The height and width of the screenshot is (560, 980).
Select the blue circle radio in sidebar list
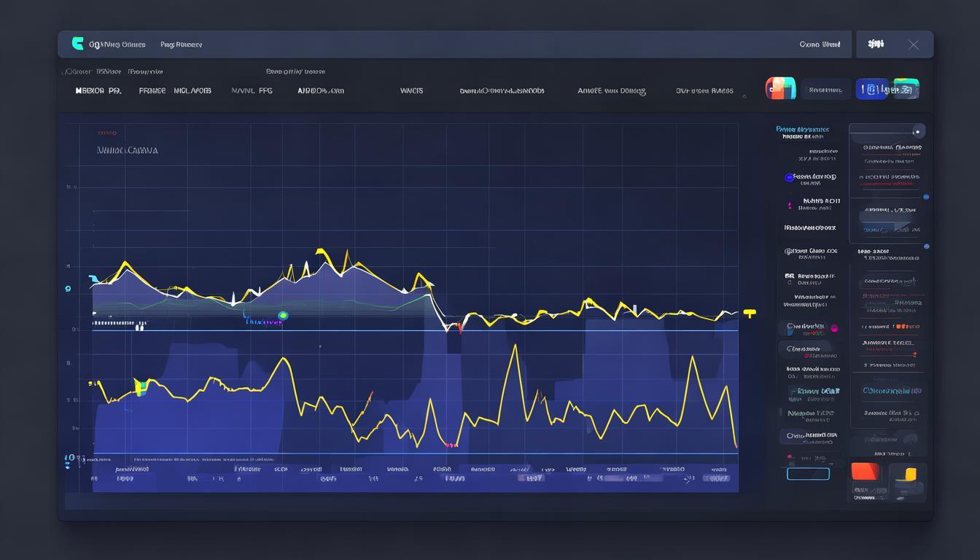[x=789, y=177]
